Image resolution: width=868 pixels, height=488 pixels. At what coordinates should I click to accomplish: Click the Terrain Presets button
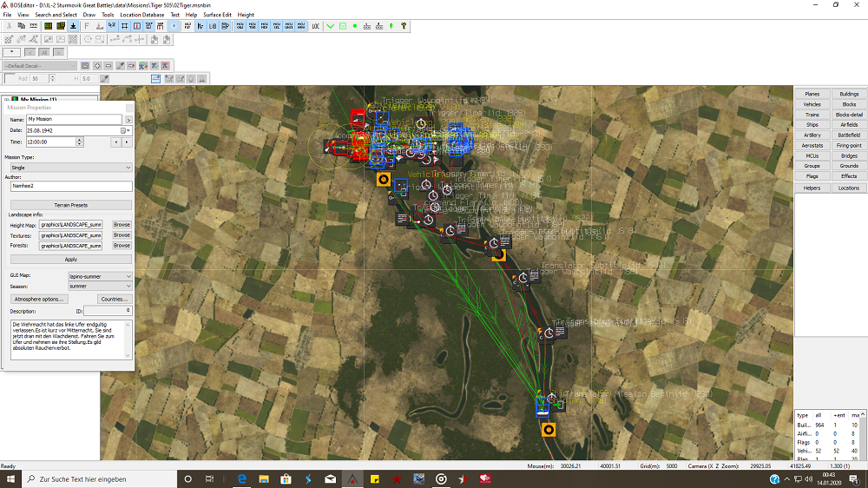pos(71,205)
